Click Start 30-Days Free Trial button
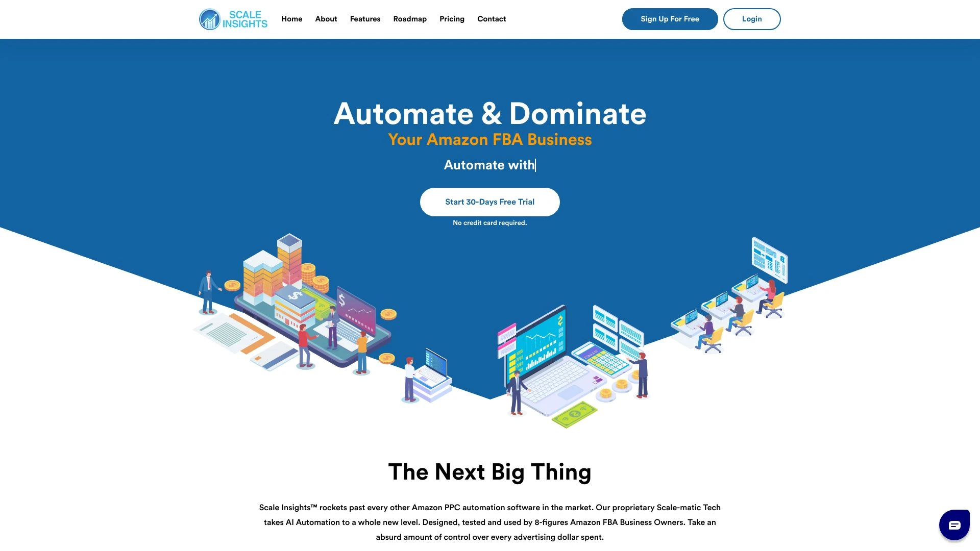 point(489,202)
